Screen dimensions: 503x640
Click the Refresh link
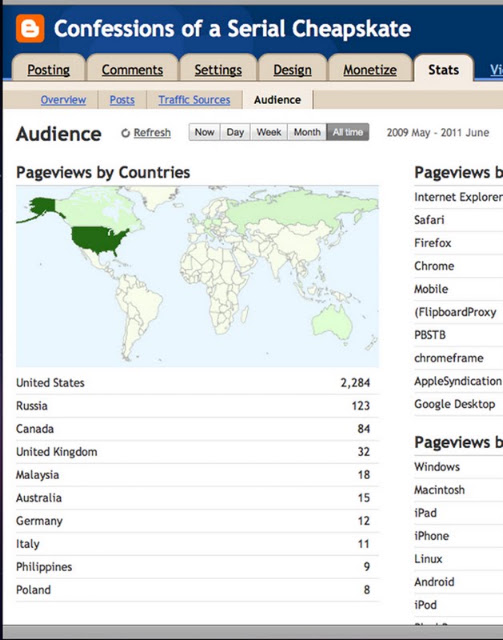pos(152,133)
